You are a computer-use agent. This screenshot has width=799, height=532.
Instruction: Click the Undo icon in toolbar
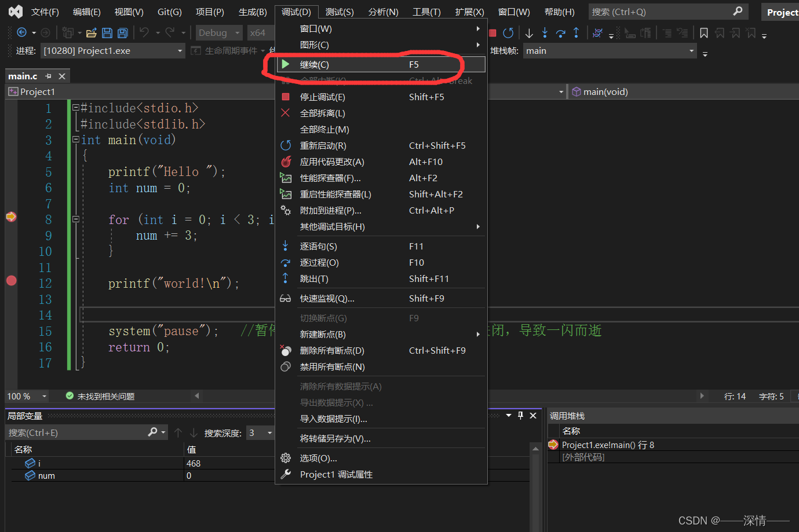144,32
